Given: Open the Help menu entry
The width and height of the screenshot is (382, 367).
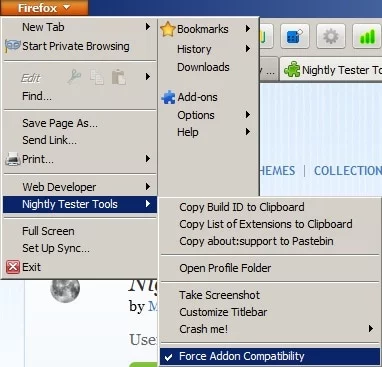Looking at the screenshot, I should pos(208,132).
